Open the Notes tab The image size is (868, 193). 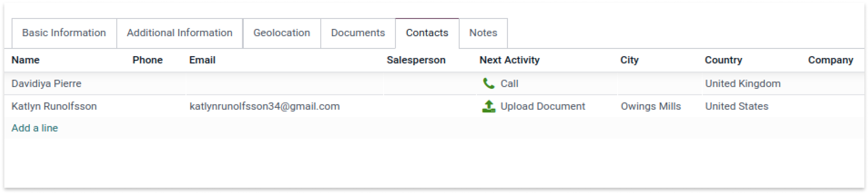[483, 33]
